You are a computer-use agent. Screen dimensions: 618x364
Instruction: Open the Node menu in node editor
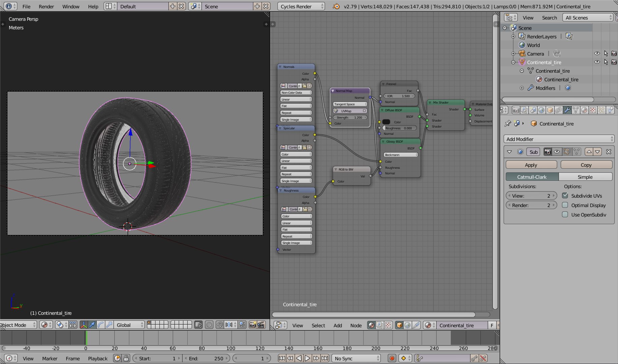356,325
